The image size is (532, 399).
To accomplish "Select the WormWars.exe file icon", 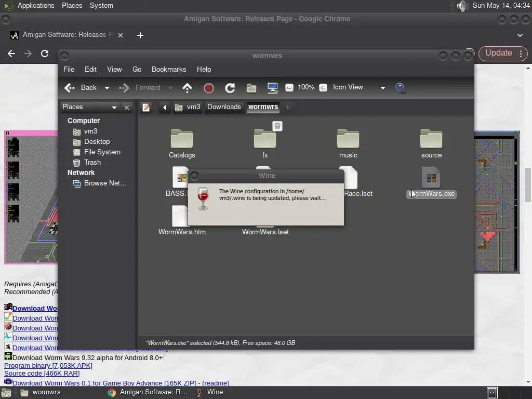I will [x=431, y=177].
